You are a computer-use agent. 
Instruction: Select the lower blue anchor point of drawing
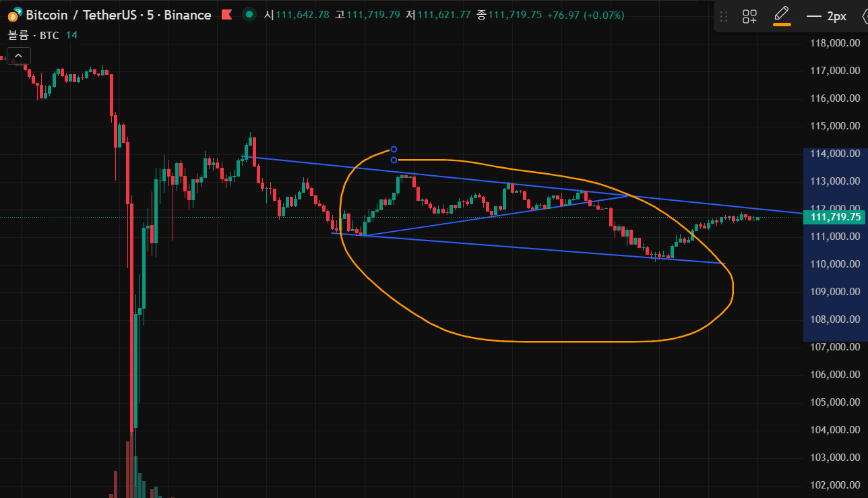point(394,160)
